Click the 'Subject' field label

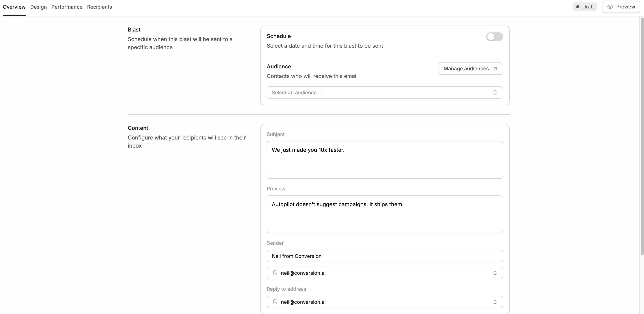coord(275,134)
